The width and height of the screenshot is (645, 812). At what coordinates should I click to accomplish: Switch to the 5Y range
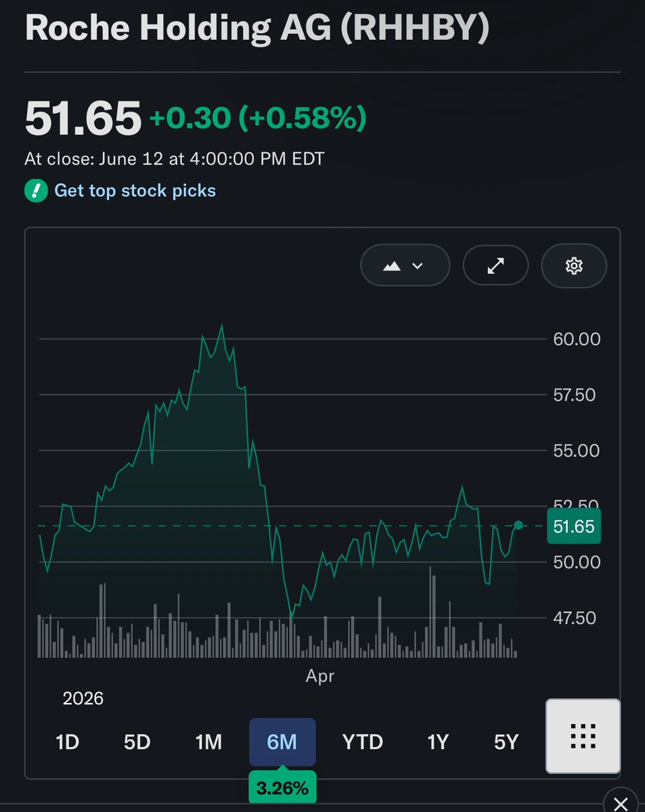tap(506, 742)
